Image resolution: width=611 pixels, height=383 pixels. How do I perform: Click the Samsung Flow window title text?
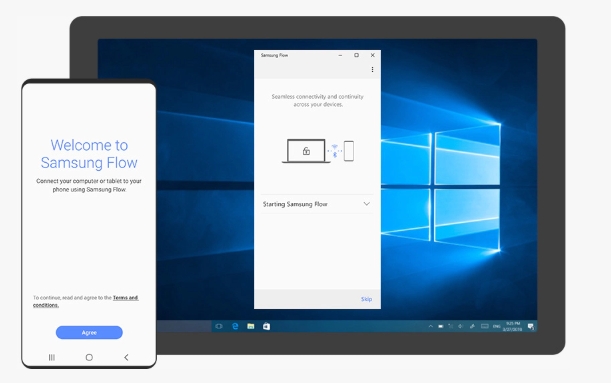[x=274, y=55]
